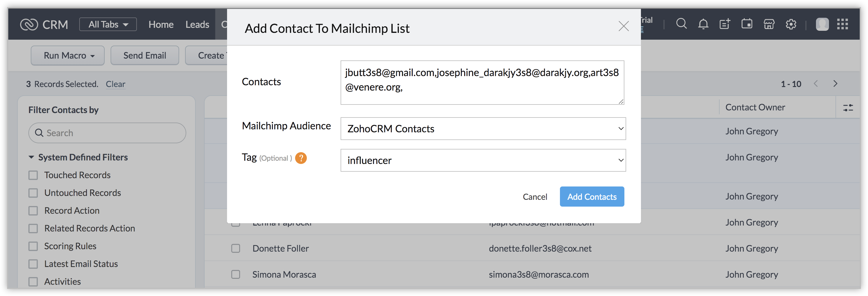This screenshot has height=296, width=868.
Task: Enable the Touched Records filter checkbox
Action: point(33,175)
